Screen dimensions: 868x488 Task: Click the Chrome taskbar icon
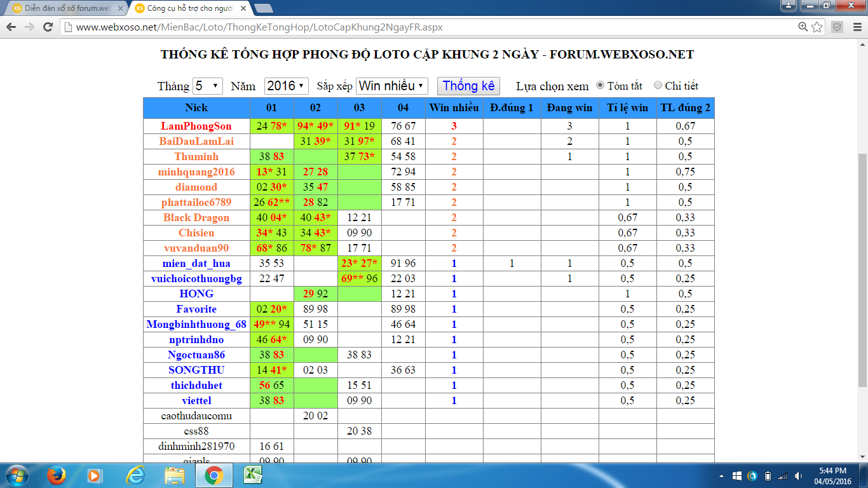pos(213,475)
